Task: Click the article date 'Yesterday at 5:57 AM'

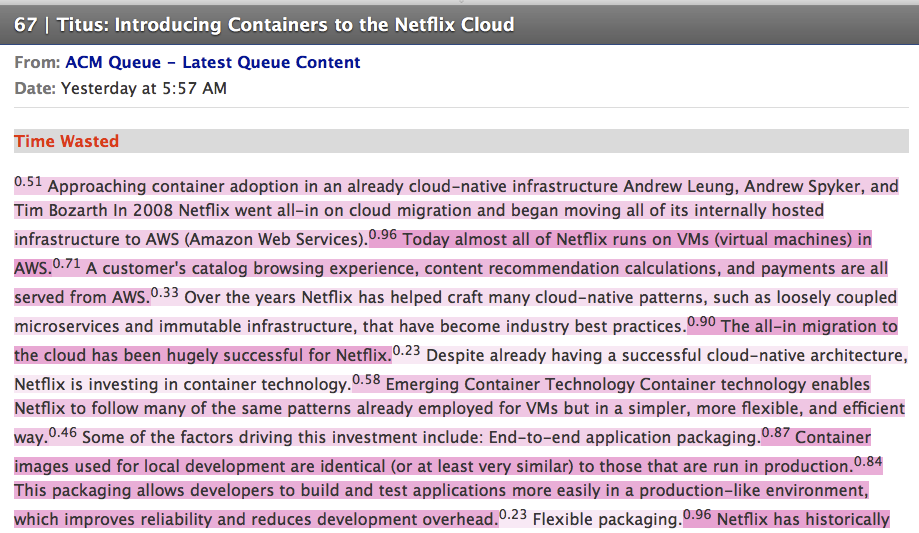Action: coord(144,89)
